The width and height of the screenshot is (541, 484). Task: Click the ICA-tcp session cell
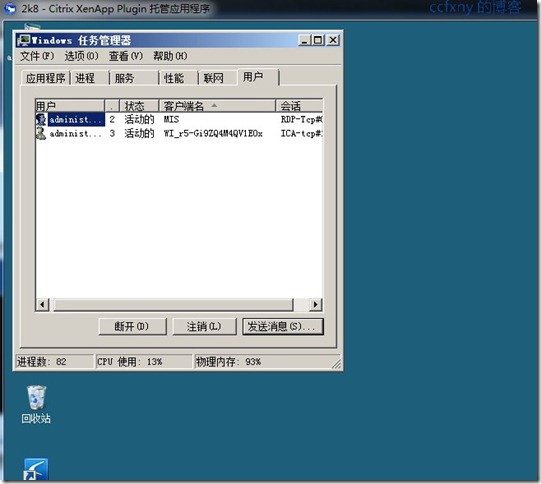302,133
